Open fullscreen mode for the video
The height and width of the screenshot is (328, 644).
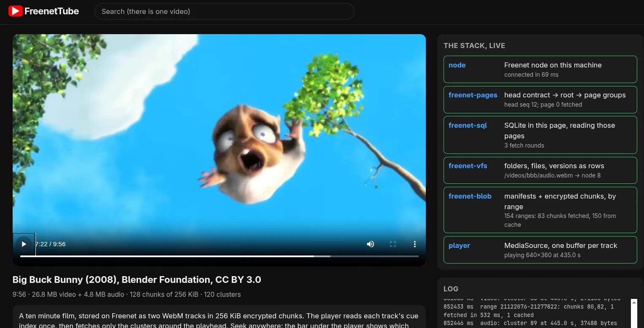click(x=393, y=244)
